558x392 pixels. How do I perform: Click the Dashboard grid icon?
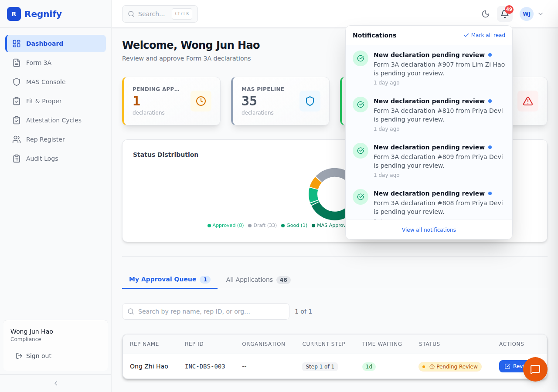pos(17,44)
